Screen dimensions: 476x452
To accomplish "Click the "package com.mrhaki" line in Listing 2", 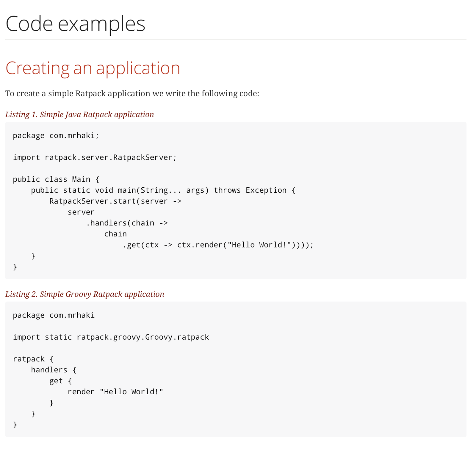I will [x=54, y=315].
